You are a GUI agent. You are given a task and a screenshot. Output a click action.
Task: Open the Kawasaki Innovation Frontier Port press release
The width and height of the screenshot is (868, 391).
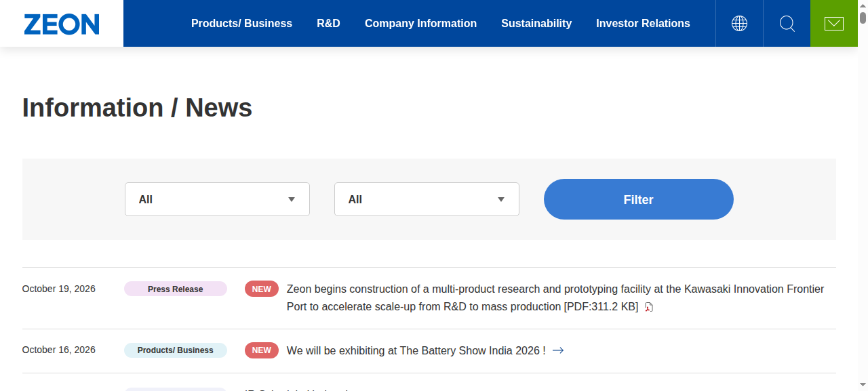click(x=555, y=297)
